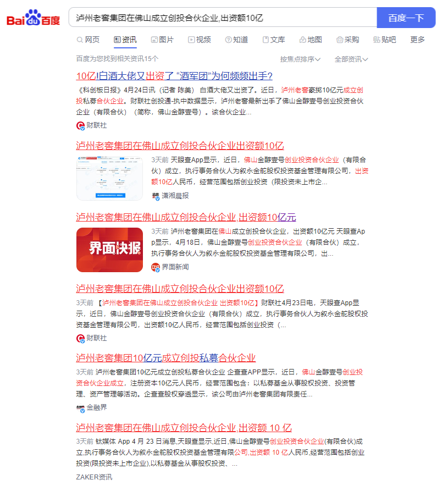
Task: Click the 界面新闻 source icon
Action: click(156, 267)
